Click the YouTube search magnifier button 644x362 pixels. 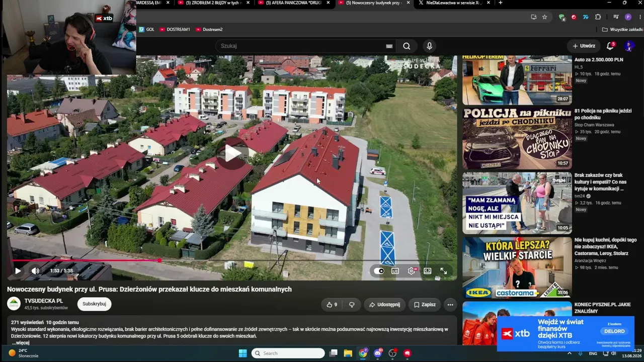pos(407,46)
